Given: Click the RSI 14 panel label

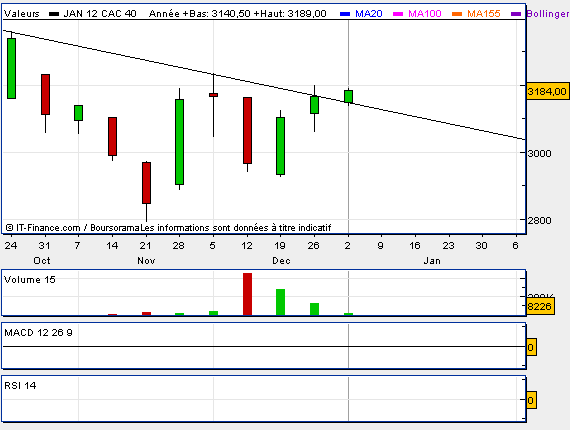Looking at the screenshot, I should 20,386.
